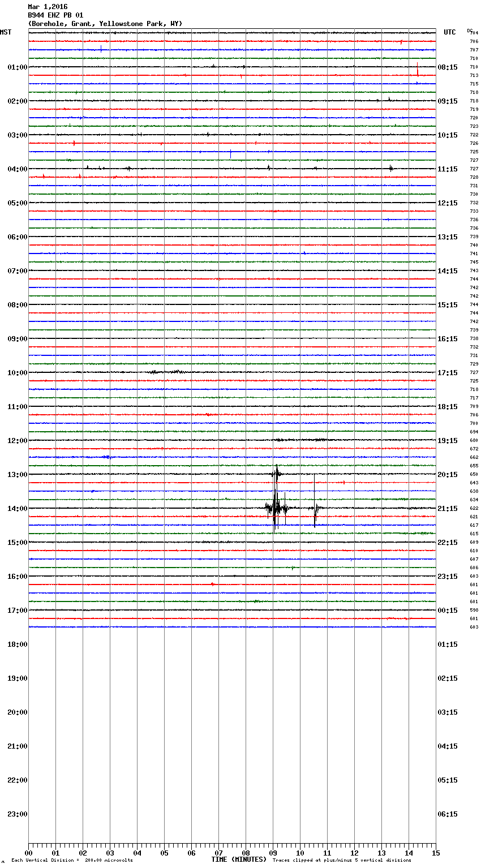Select the 09:15 UTC time label
Screen dimensions: 481x868
pyautogui.click(x=448, y=101)
